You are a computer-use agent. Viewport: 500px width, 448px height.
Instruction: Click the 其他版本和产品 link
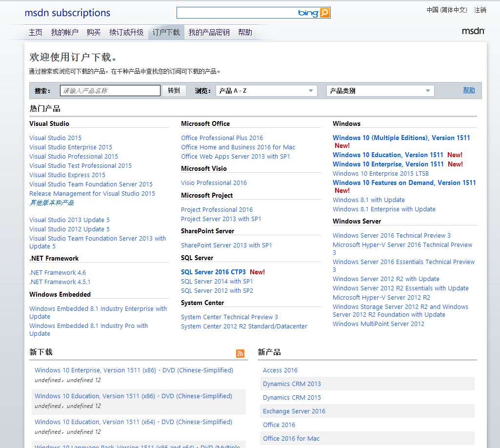click(x=52, y=203)
